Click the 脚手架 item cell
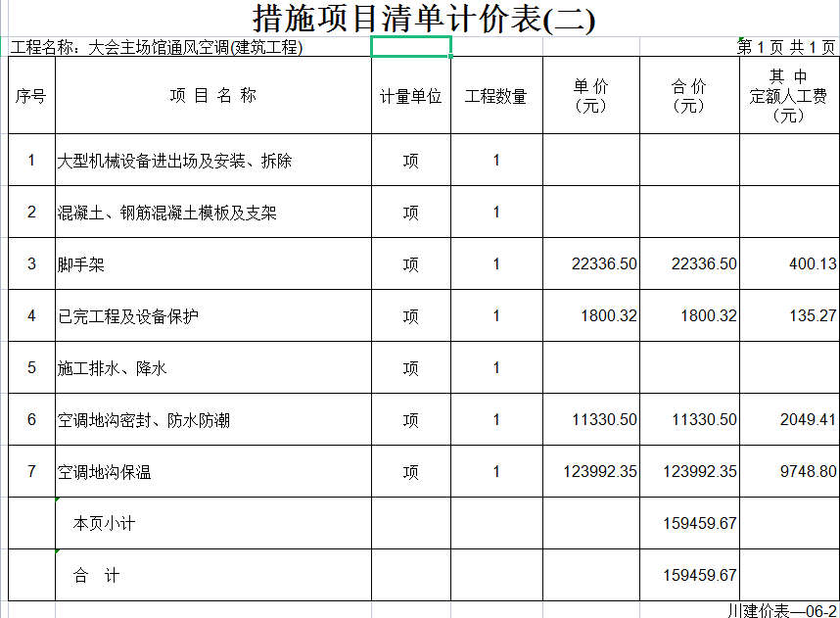 213,263
